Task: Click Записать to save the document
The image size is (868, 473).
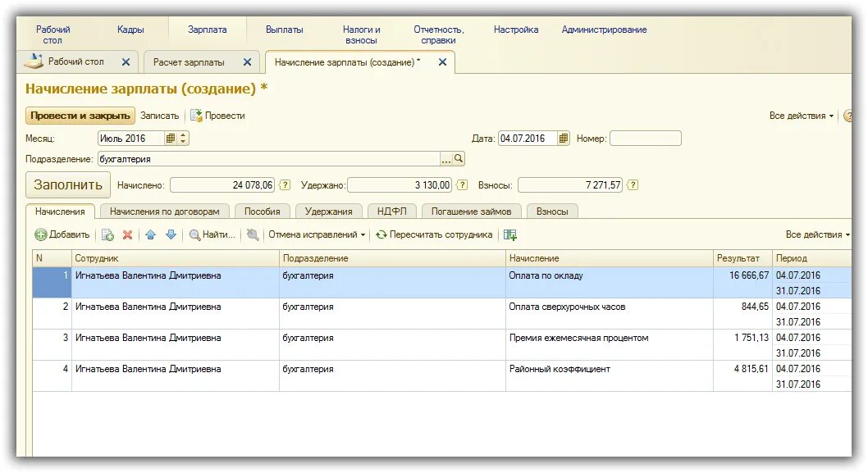Action: (159, 116)
